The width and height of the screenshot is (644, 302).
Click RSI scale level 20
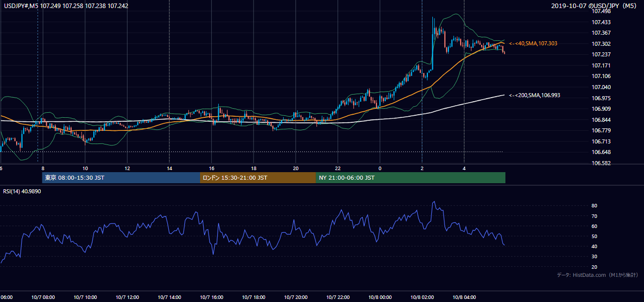pos(595,267)
